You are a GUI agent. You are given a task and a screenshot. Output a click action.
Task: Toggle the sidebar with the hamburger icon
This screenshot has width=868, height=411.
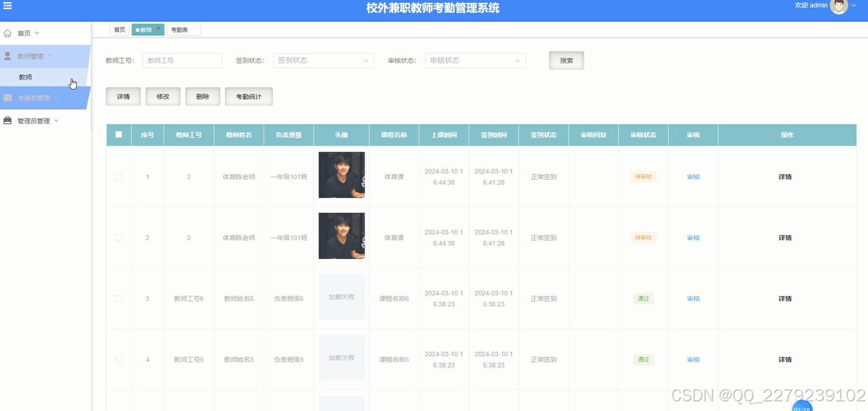7,5
